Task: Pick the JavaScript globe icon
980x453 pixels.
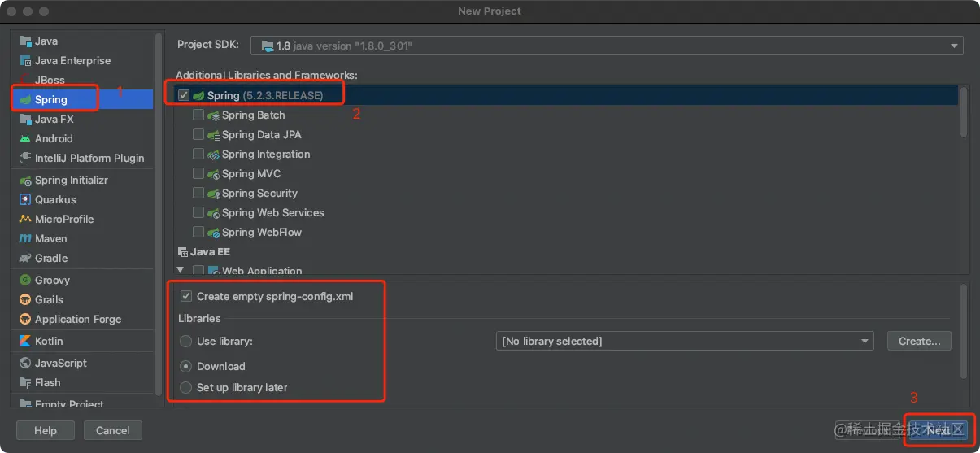Action: tap(25, 364)
